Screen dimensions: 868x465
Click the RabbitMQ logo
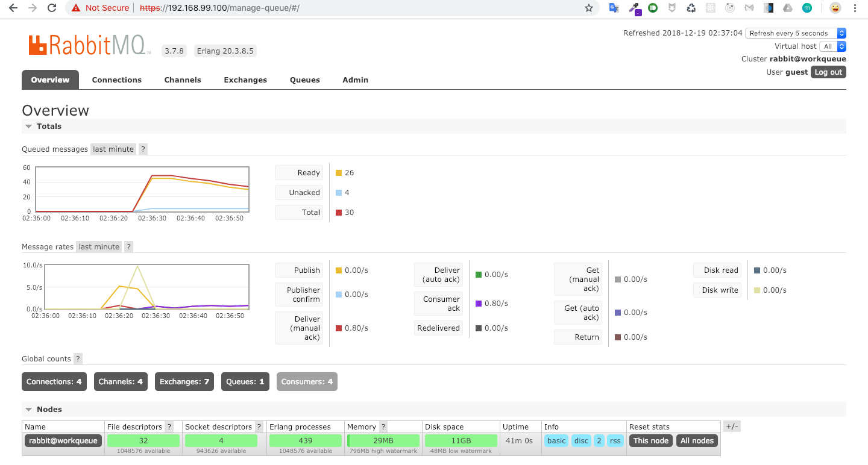(x=89, y=45)
